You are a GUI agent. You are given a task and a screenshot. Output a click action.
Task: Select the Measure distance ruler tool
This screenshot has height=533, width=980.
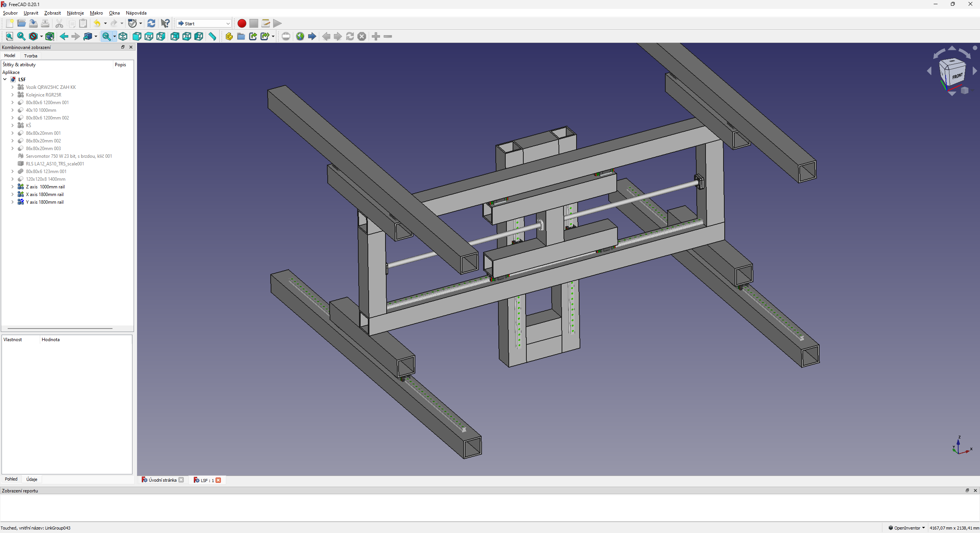tap(212, 36)
